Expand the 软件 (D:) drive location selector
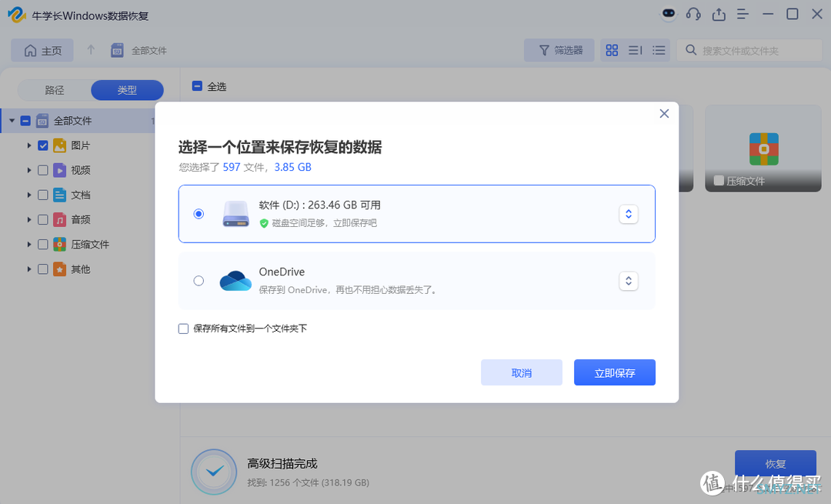Image resolution: width=831 pixels, height=504 pixels. pyautogui.click(x=629, y=214)
